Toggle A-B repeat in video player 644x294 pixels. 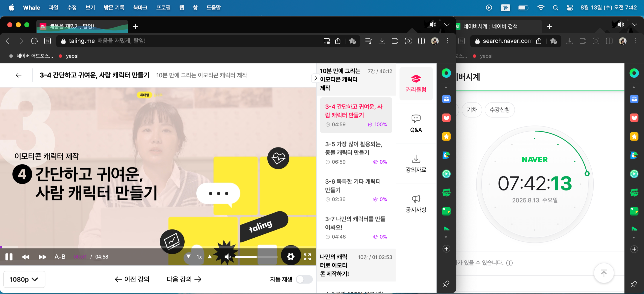click(60, 257)
